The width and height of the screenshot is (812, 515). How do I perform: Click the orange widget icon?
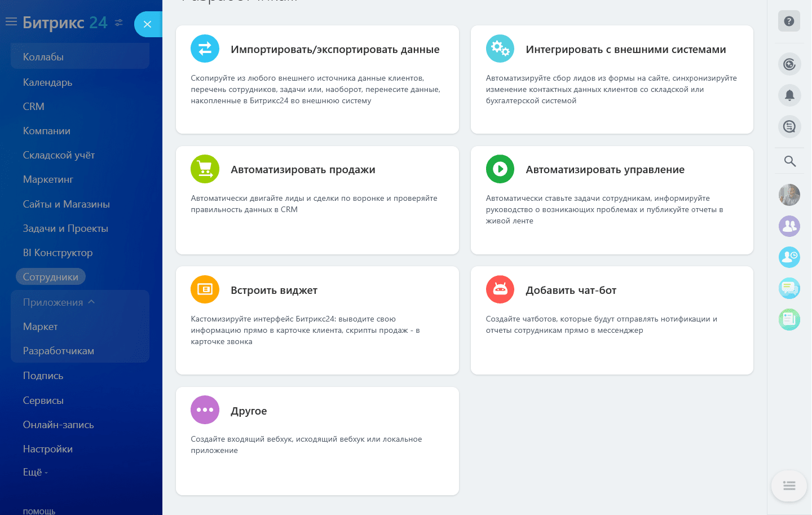coord(205,289)
